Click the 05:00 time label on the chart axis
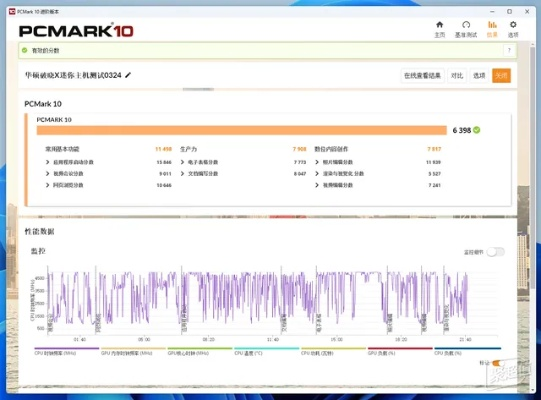 coord(144,340)
